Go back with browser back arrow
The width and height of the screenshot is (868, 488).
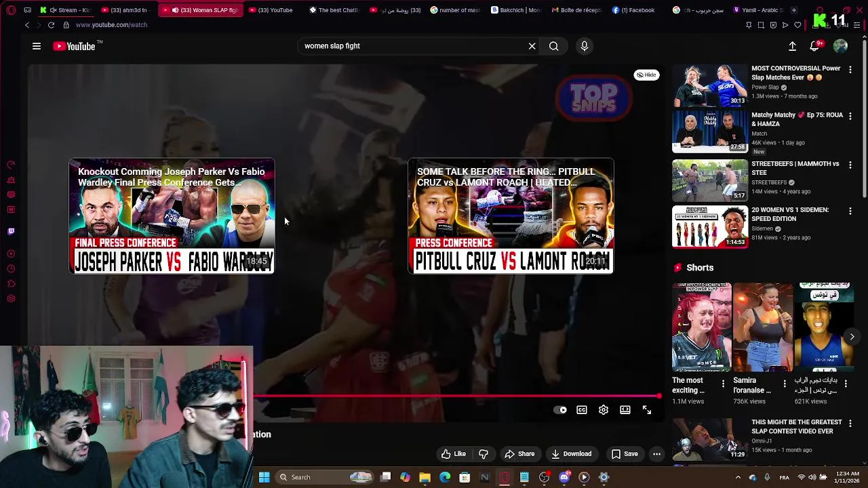coord(27,25)
